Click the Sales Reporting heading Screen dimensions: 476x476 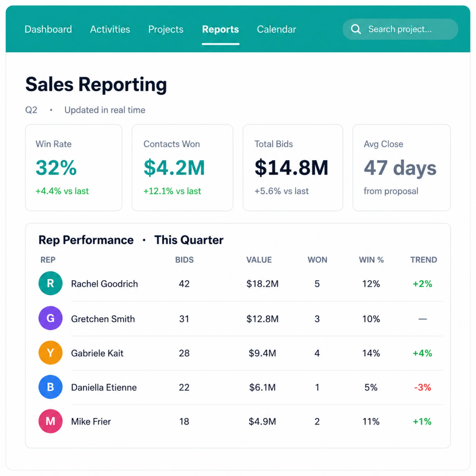(x=96, y=85)
